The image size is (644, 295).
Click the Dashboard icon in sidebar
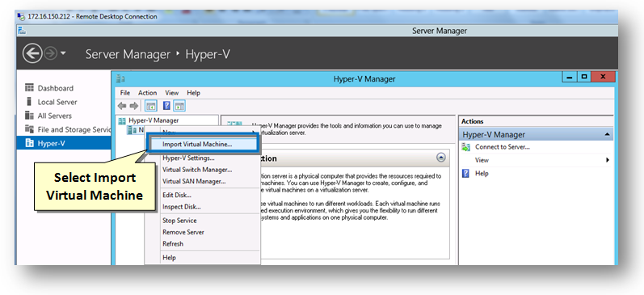(x=29, y=88)
